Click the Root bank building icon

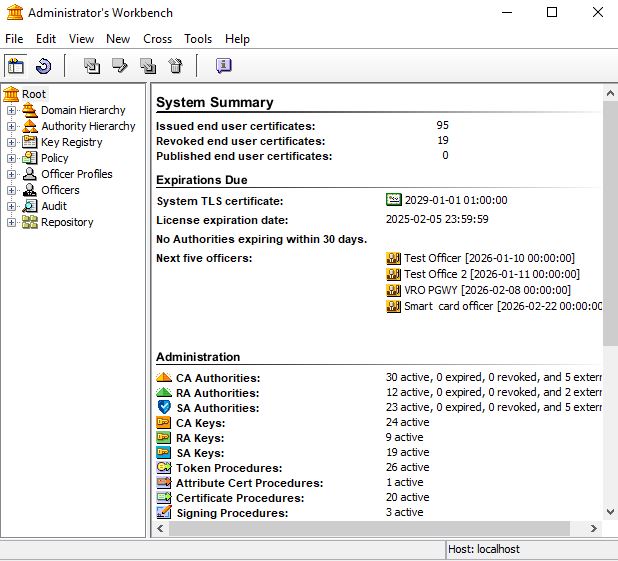[x=11, y=94]
